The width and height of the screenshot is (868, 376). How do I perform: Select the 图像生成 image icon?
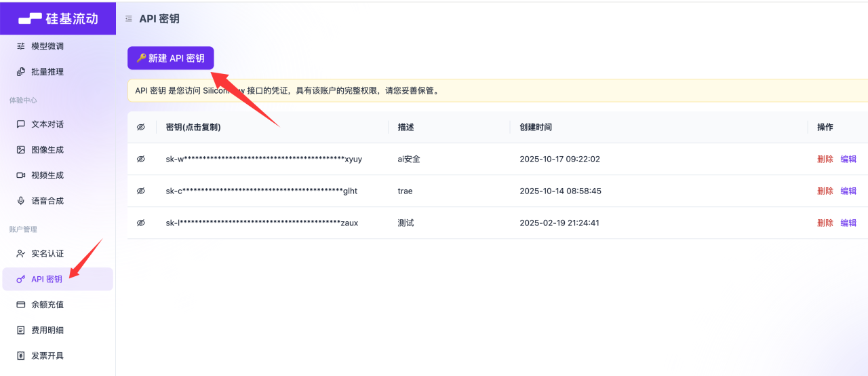pos(20,150)
